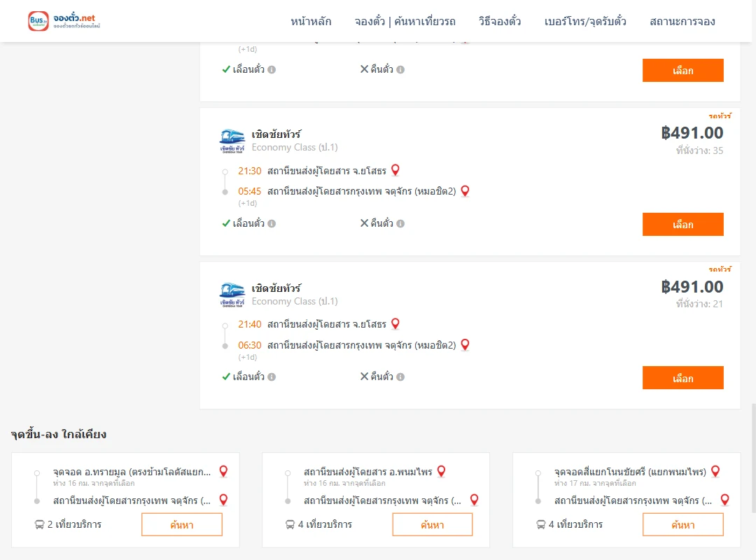756x560 pixels.
Task: Click ที่นั่งว่าง: 35 seat count
Action: [699, 150]
